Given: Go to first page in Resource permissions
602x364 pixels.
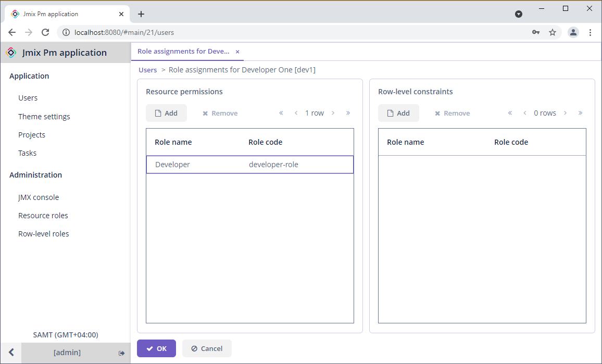Looking at the screenshot, I should (x=281, y=113).
